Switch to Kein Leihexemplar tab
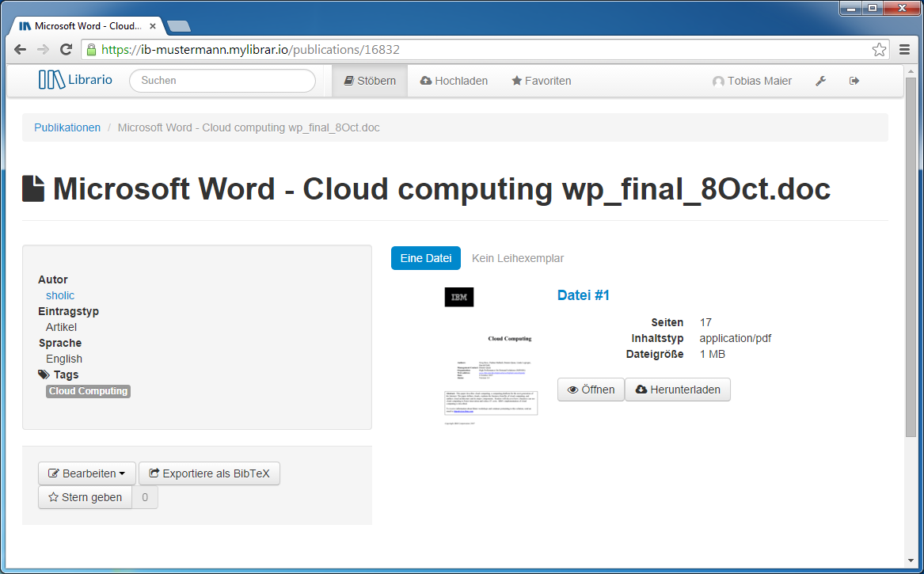Viewport: 924px width, 574px height. point(517,258)
